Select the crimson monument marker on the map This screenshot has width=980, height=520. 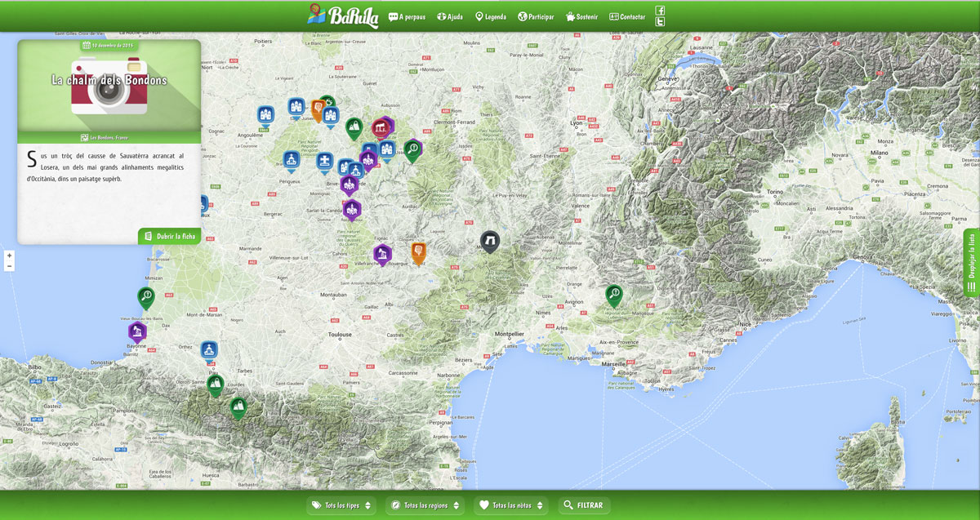pyautogui.click(x=381, y=128)
